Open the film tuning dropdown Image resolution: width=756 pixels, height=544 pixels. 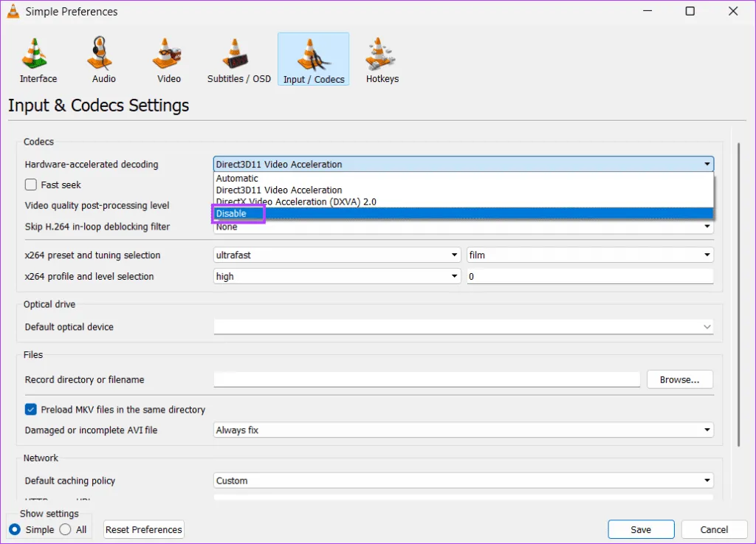(590, 255)
